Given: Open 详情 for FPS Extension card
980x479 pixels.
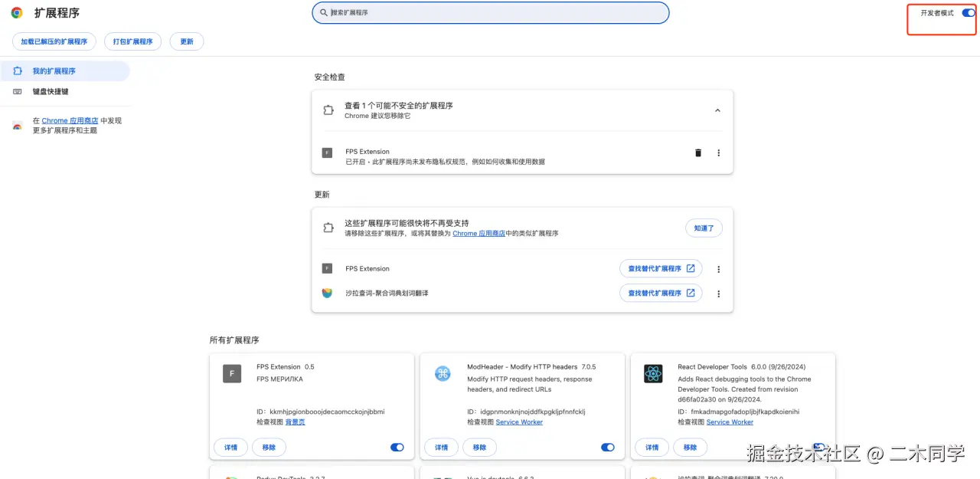Looking at the screenshot, I should click(x=230, y=448).
